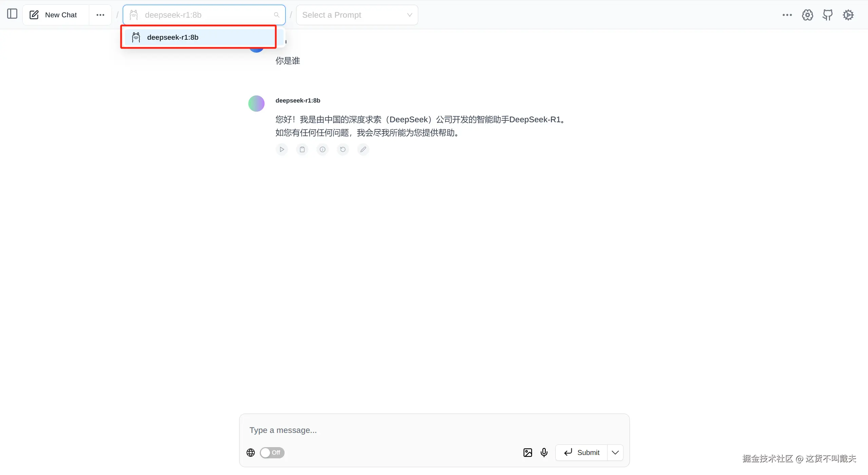This screenshot has width=868, height=475.
Task: Play the response aloud with the play icon
Action: 282,149
